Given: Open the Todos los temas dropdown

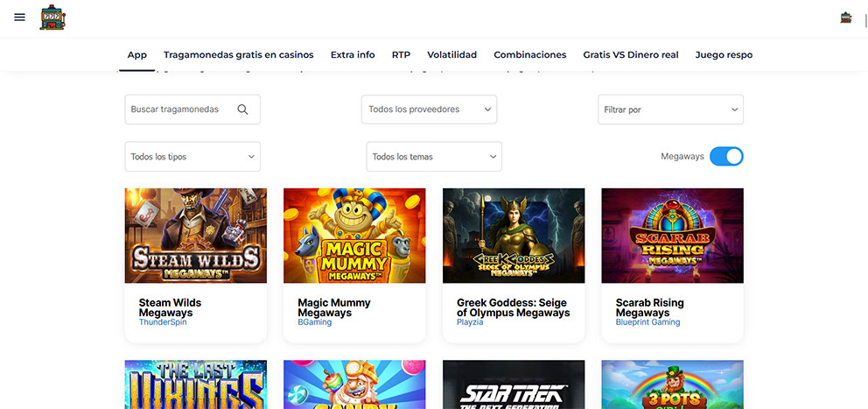Looking at the screenshot, I should point(434,157).
